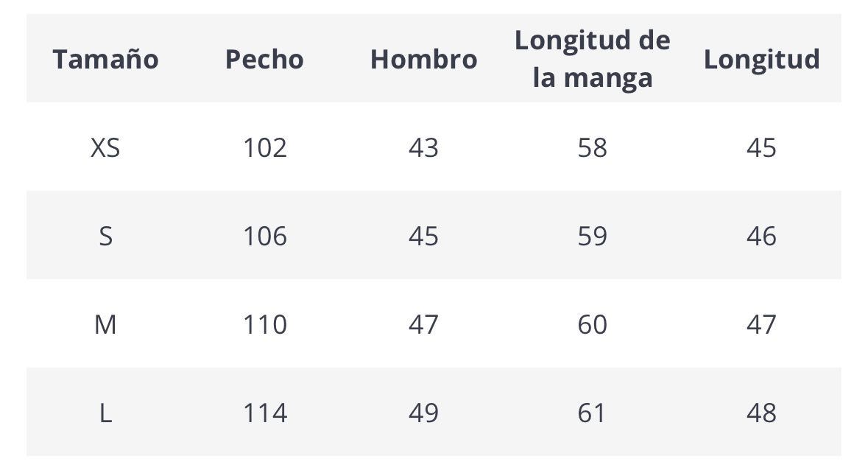Screen dimensions: 868x473
Task: Click the last column header Longitud
Action: point(761,59)
